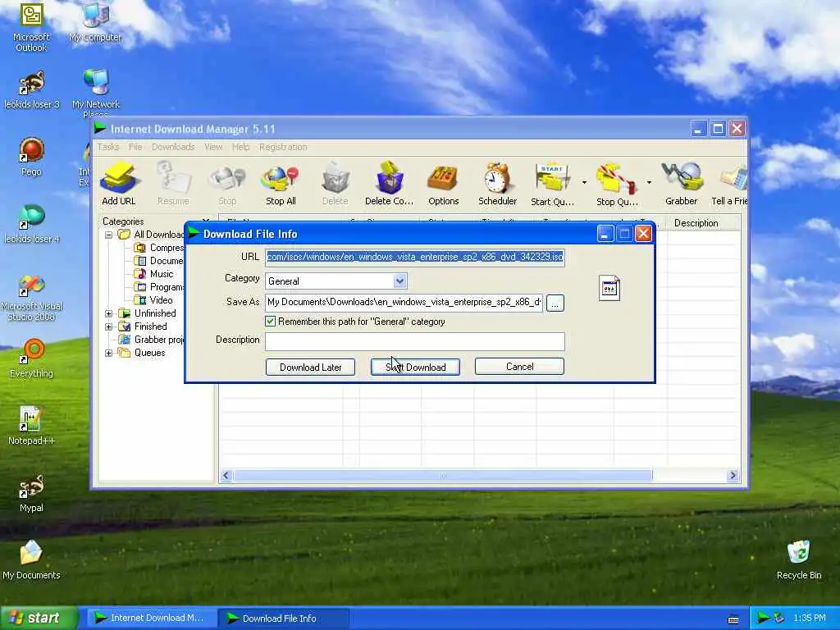Cancel the Download File Info dialog
The image size is (840, 630).
(519, 367)
